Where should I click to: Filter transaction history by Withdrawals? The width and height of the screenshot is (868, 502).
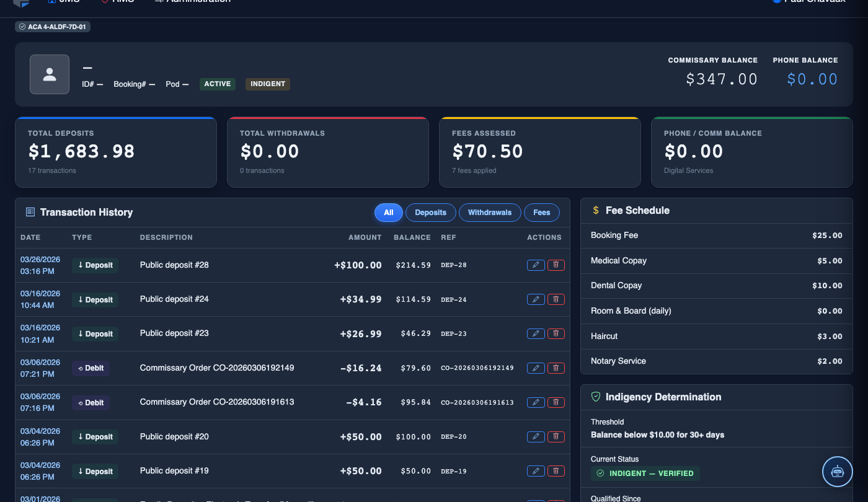[x=490, y=213]
